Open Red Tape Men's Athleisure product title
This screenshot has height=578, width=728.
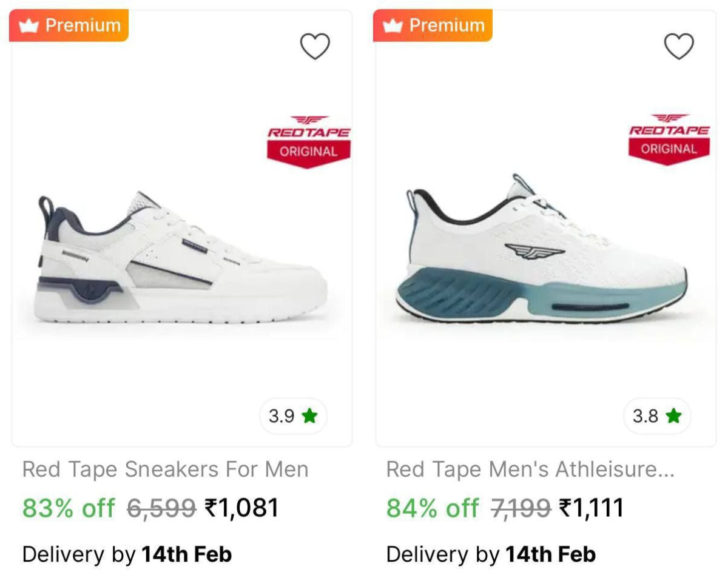tap(530, 469)
